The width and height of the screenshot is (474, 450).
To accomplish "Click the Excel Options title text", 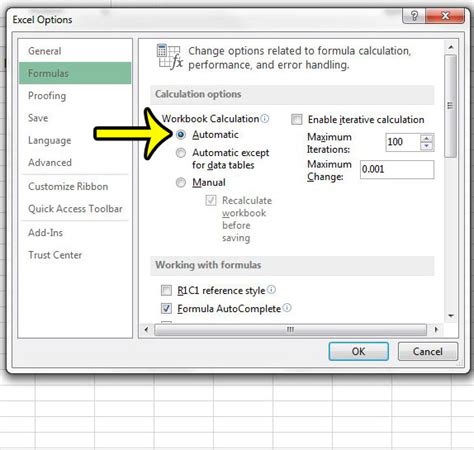I will pyautogui.click(x=42, y=20).
